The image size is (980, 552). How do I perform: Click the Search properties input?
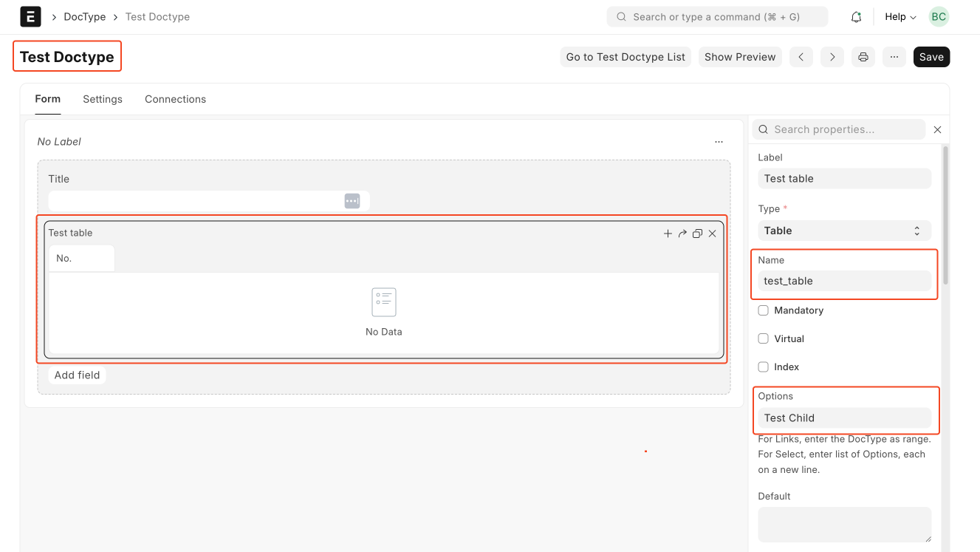click(839, 129)
